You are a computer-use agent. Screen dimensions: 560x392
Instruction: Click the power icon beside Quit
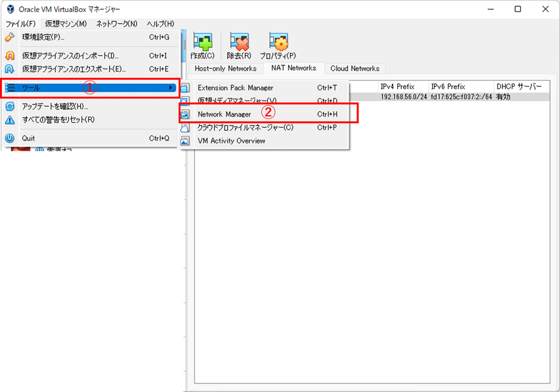[x=10, y=138]
